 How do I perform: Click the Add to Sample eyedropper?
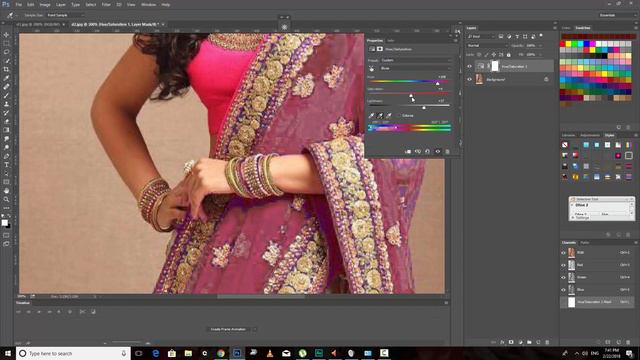coord(380,116)
